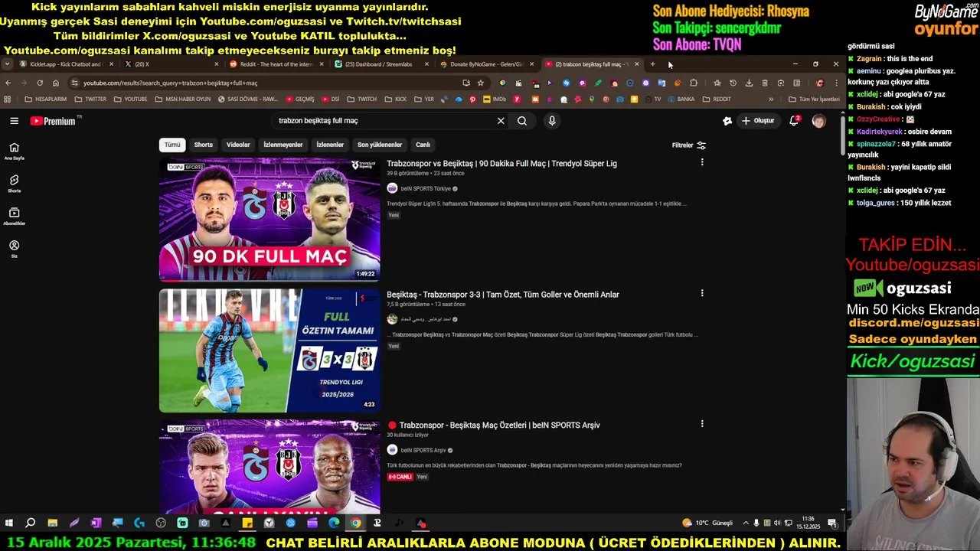Go to YouTube Premium home logo
This screenshot has height=551, width=980.
coord(53,121)
